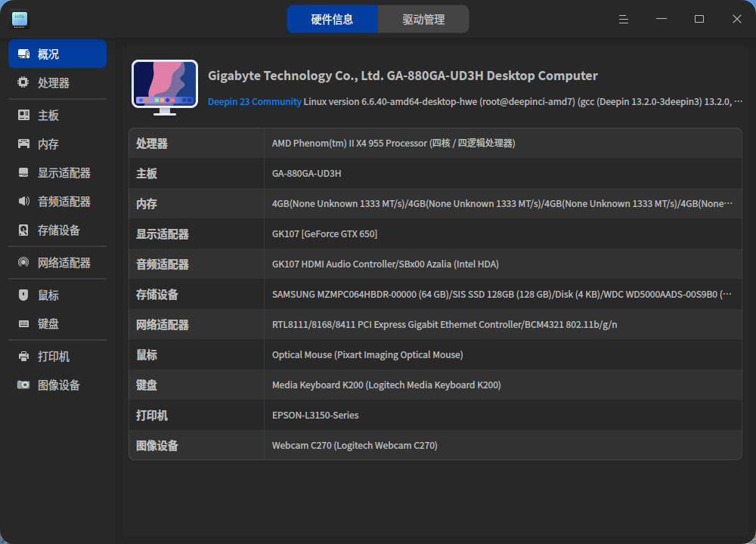The image size is (756, 544).
Task: Open 网络适配器 label in the sidebar
Action: coord(64,263)
